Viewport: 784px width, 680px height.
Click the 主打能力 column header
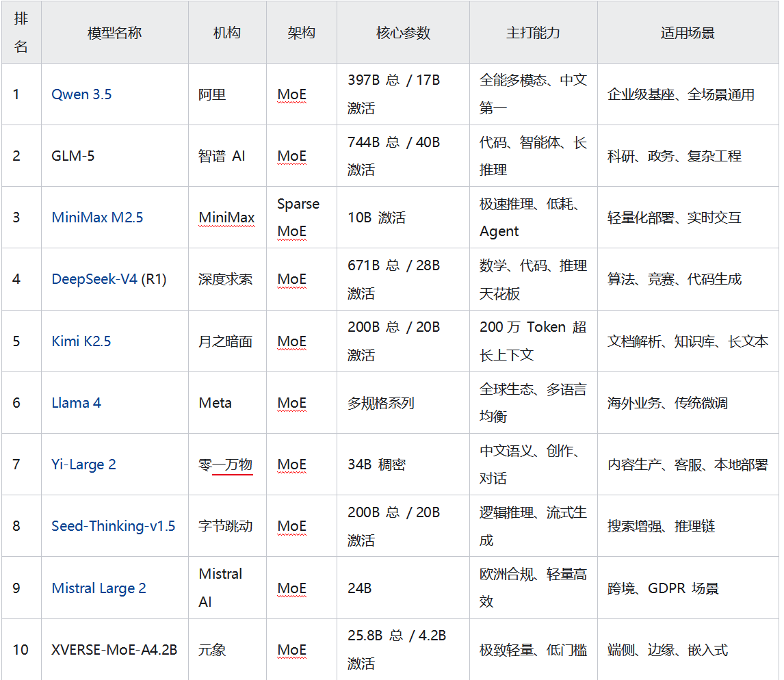[534, 33]
